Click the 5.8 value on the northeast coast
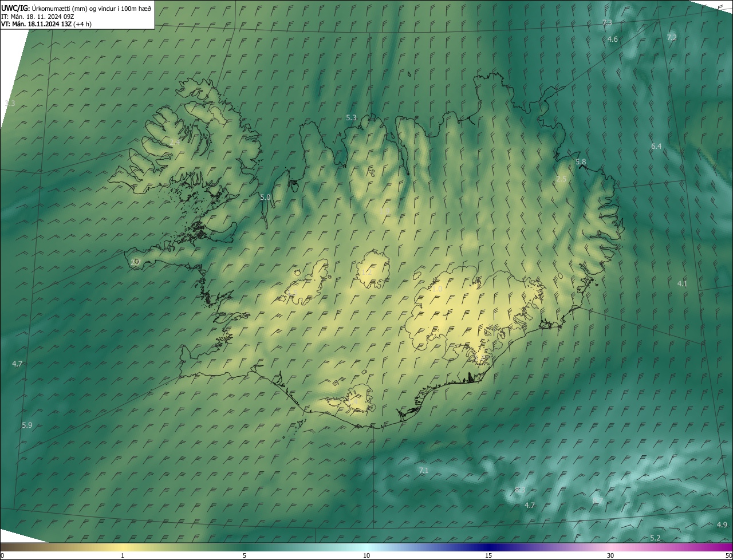Screen dimensions: 733x560 point(581,162)
